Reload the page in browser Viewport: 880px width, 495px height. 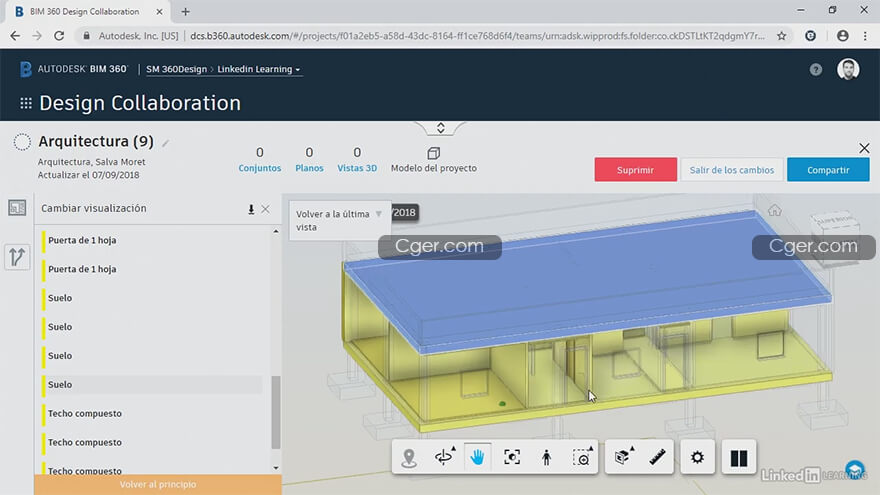59,36
